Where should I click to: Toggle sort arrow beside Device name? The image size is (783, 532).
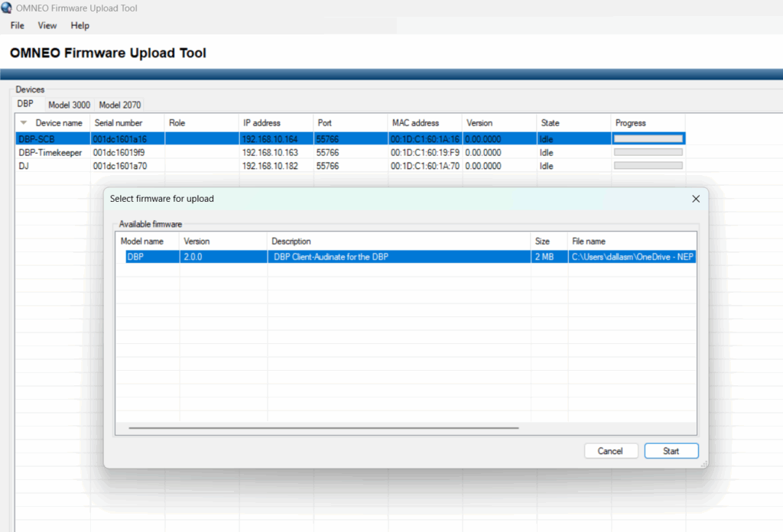click(x=24, y=123)
